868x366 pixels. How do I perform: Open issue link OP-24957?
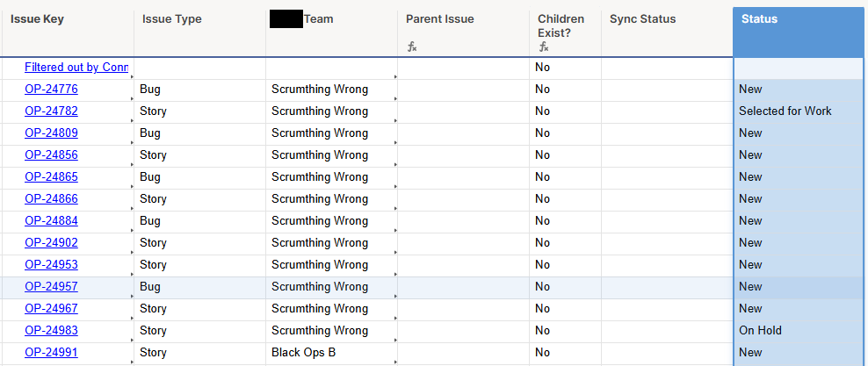pos(51,286)
